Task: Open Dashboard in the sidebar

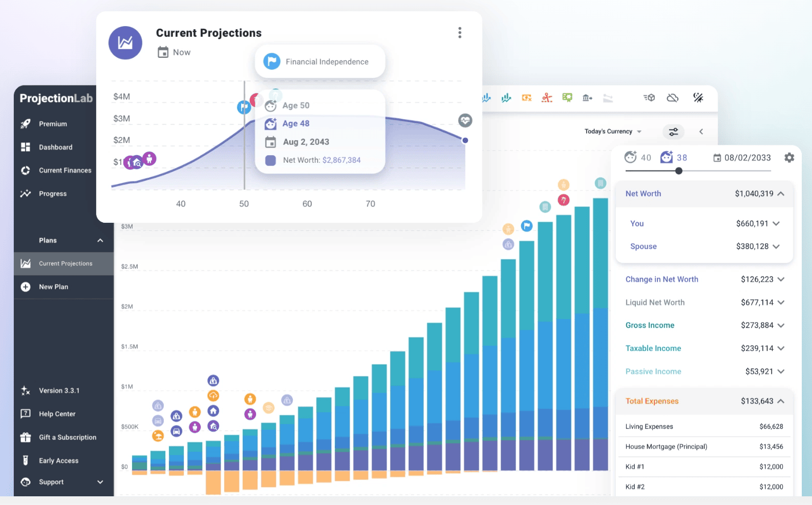Action: coord(55,148)
